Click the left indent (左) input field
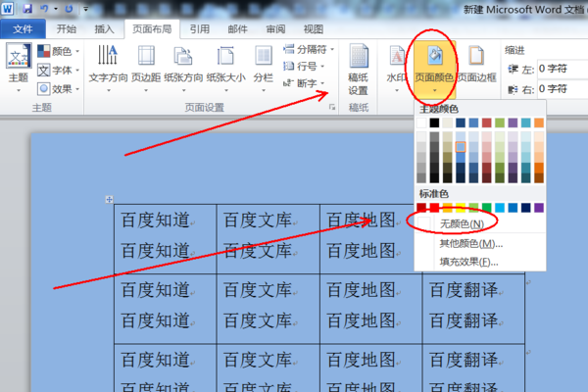The width and height of the screenshot is (588, 392). (x=563, y=69)
